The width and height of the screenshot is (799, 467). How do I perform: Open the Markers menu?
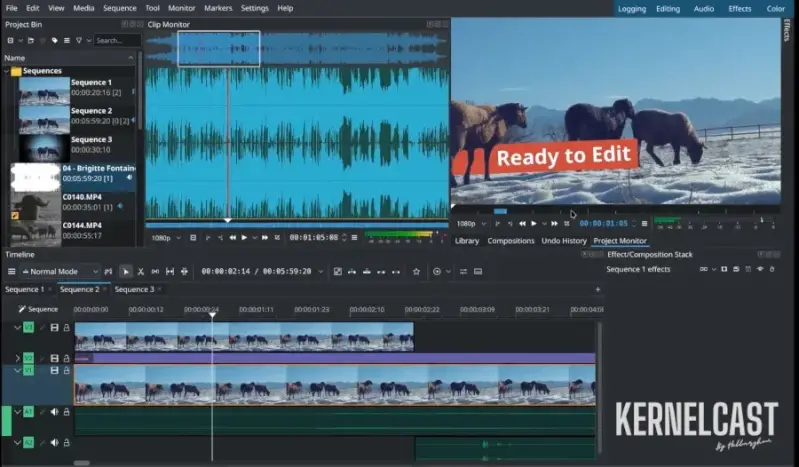(x=218, y=8)
